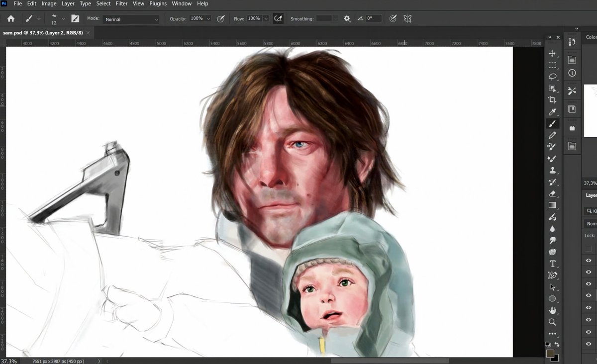Select the Gradient tool
The width and height of the screenshot is (597, 364).
pos(552,205)
